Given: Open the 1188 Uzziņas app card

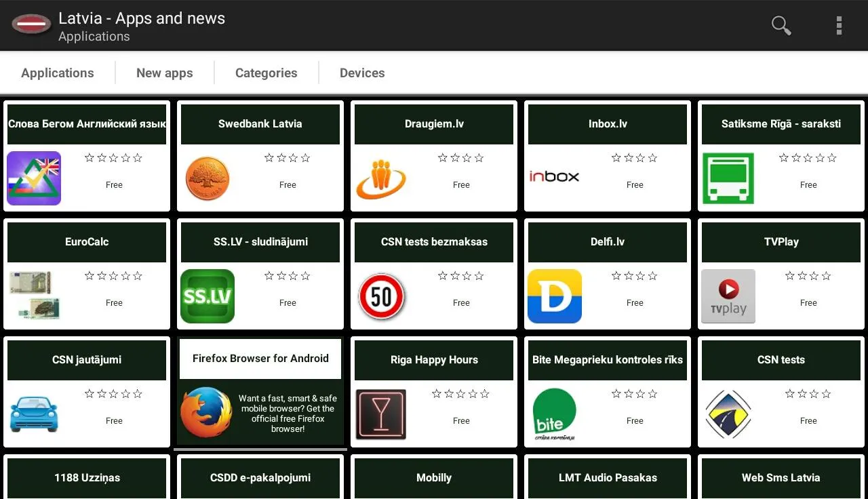Looking at the screenshot, I should click(87, 477).
